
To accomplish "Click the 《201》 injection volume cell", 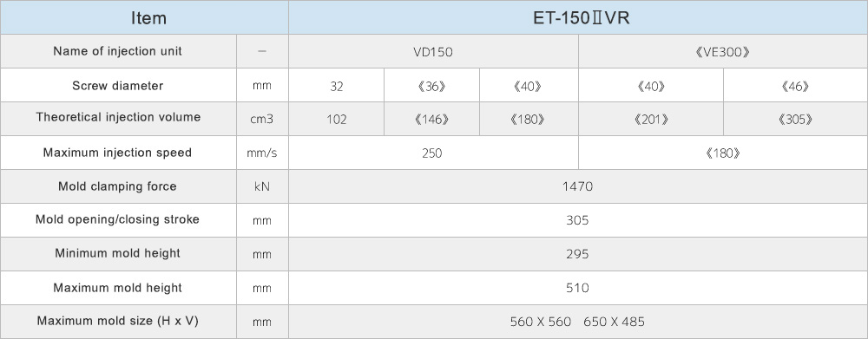I will point(651,120).
